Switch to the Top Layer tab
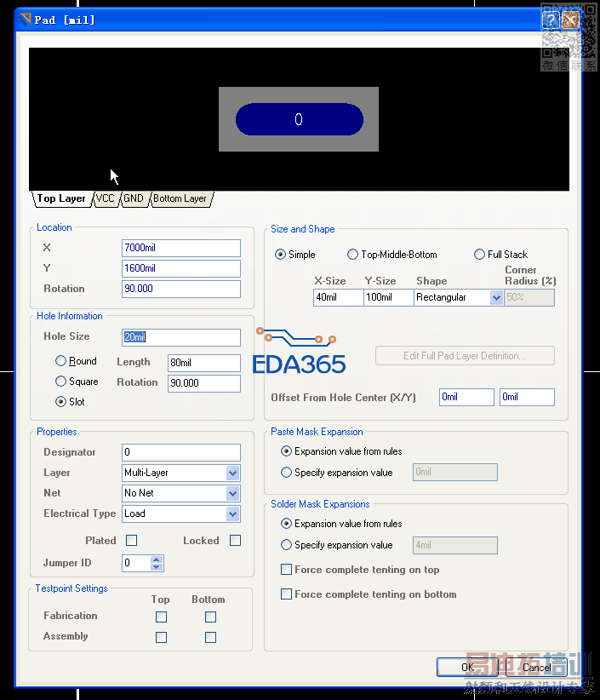 coord(61,198)
